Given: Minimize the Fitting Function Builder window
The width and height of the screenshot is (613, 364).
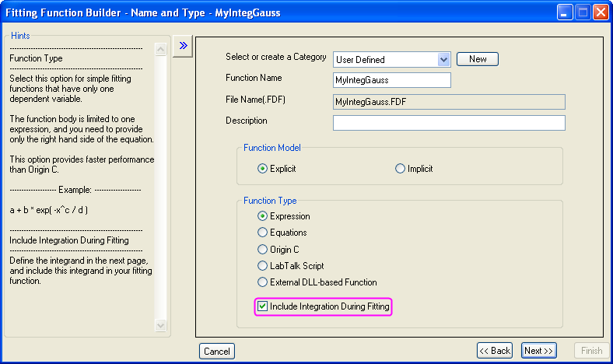Looking at the screenshot, I should click(563, 12).
